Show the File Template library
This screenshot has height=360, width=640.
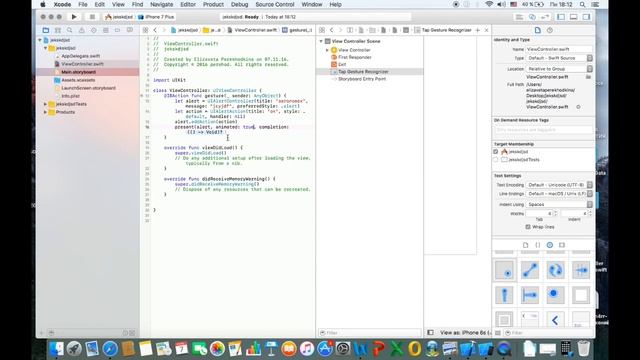[x=525, y=245]
